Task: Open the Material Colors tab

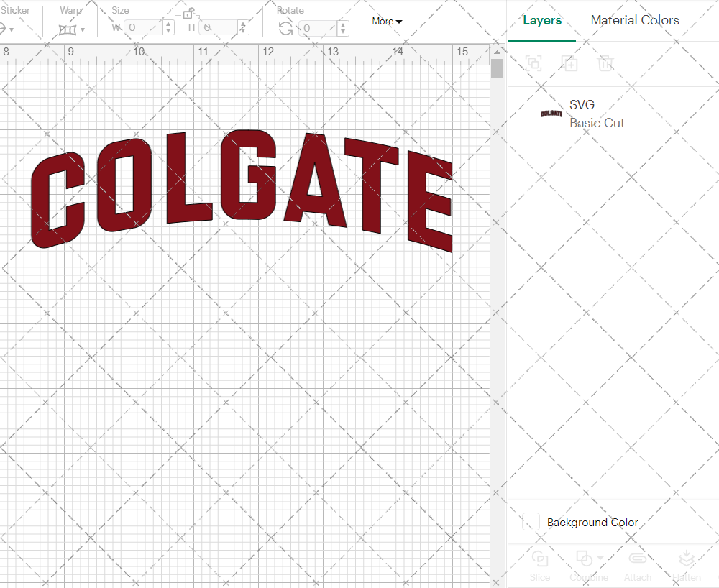Action: (635, 20)
